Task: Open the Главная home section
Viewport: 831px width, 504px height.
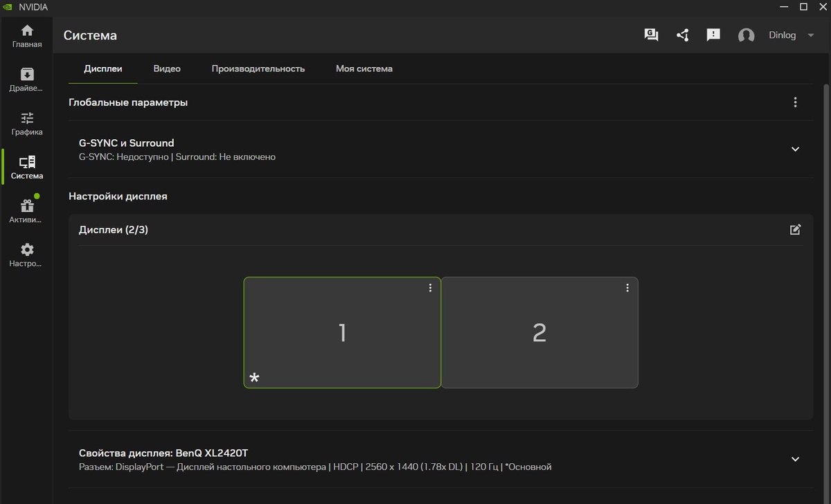Action: (26, 35)
